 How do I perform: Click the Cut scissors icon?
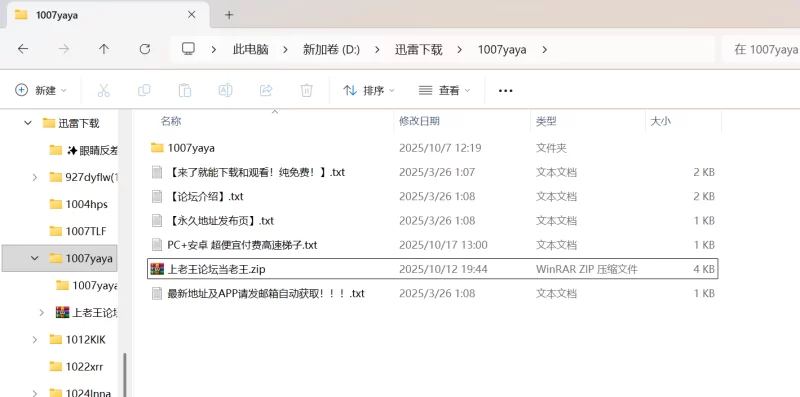coord(104,90)
